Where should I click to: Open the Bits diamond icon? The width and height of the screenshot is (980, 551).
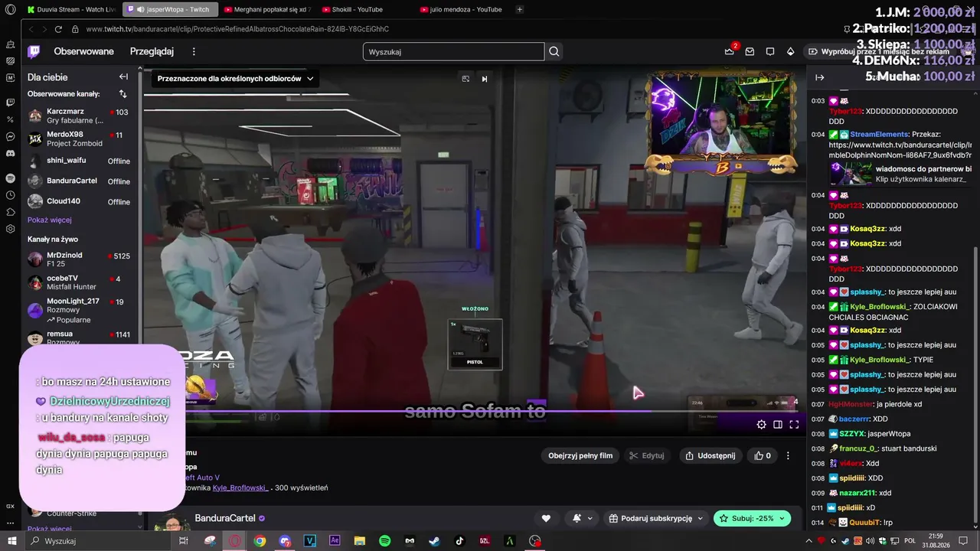pyautogui.click(x=790, y=51)
